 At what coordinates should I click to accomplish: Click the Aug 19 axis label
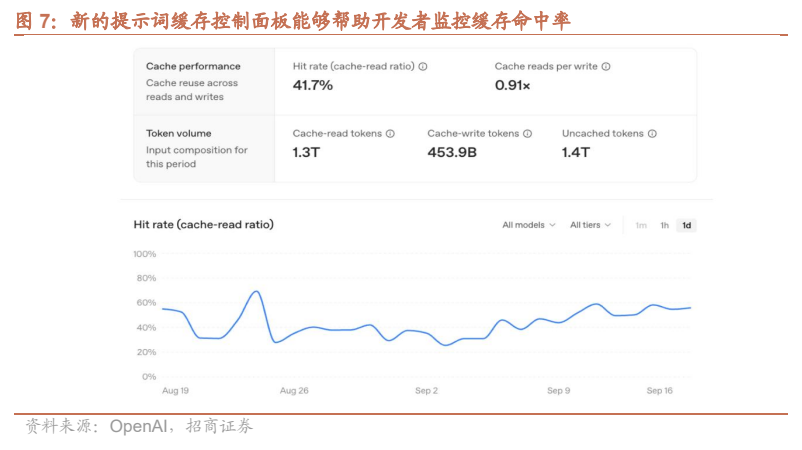(175, 391)
